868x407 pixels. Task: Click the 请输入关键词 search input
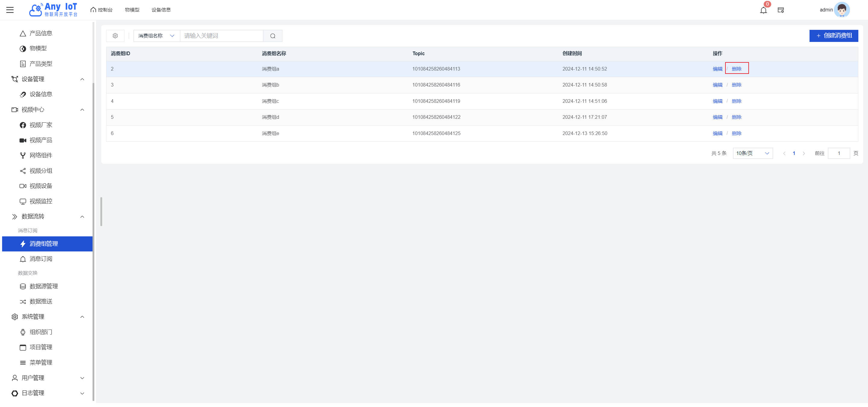tap(222, 36)
